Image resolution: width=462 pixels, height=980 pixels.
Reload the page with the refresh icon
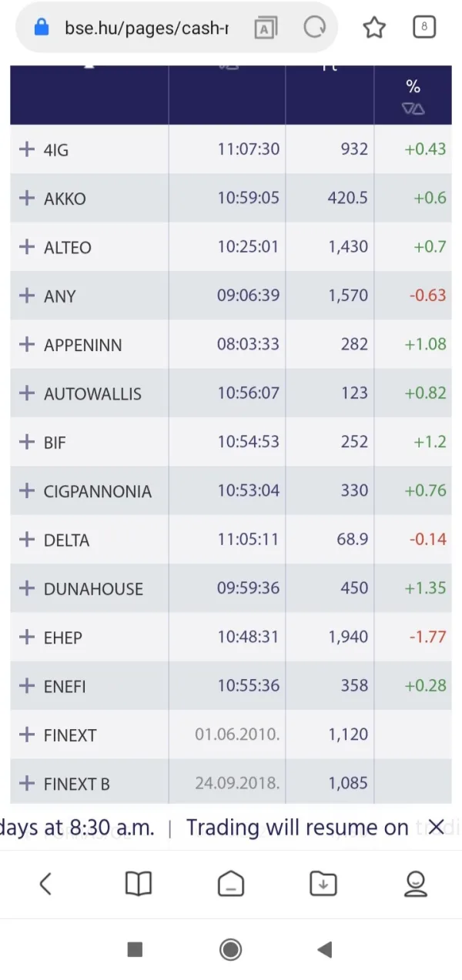click(x=315, y=28)
